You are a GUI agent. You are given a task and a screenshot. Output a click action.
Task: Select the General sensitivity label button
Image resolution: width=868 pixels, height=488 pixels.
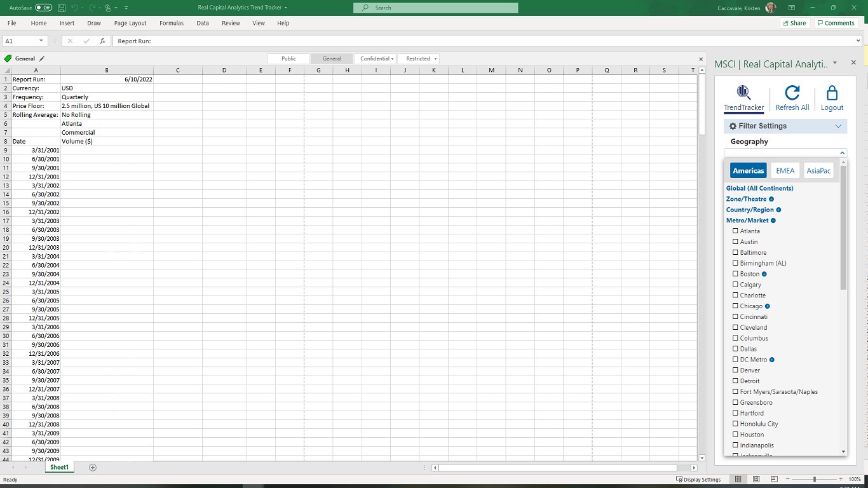click(332, 58)
